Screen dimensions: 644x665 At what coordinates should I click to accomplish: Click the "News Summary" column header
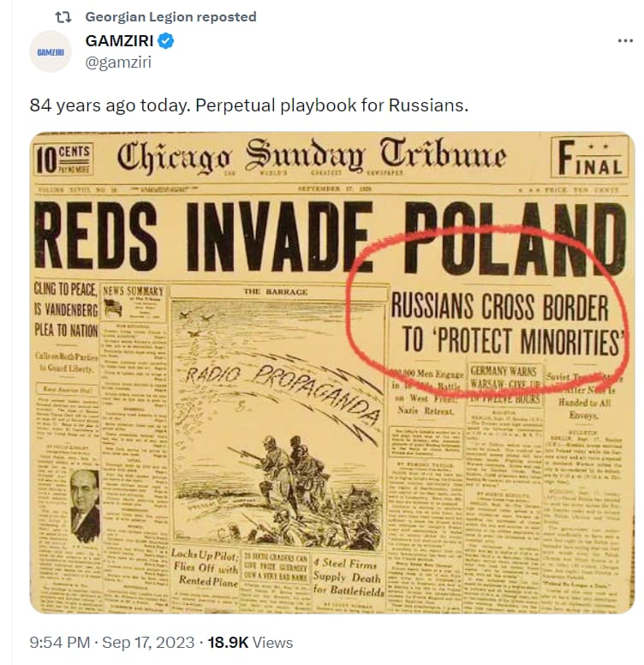(134, 291)
